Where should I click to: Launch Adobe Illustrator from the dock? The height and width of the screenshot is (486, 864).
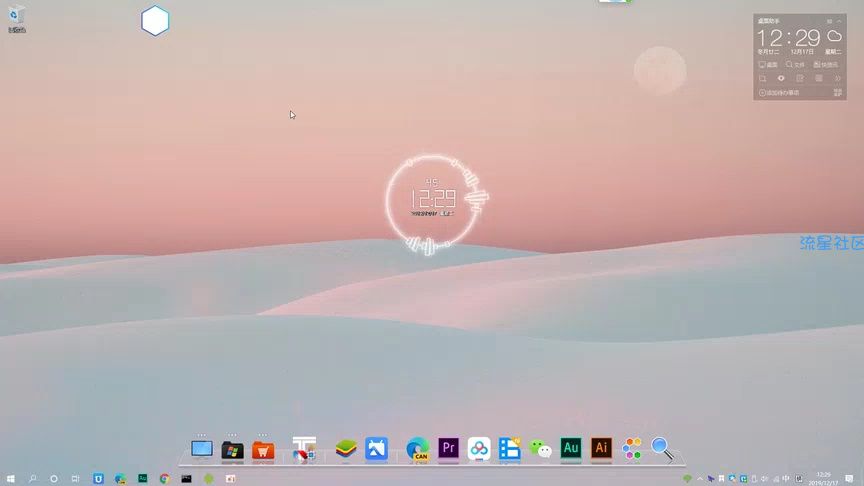pyautogui.click(x=601, y=448)
